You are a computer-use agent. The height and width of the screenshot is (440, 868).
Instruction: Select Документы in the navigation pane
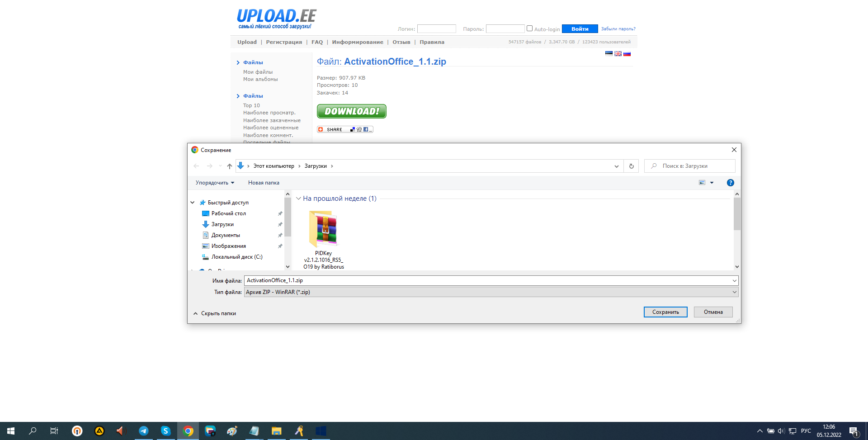tap(226, 235)
